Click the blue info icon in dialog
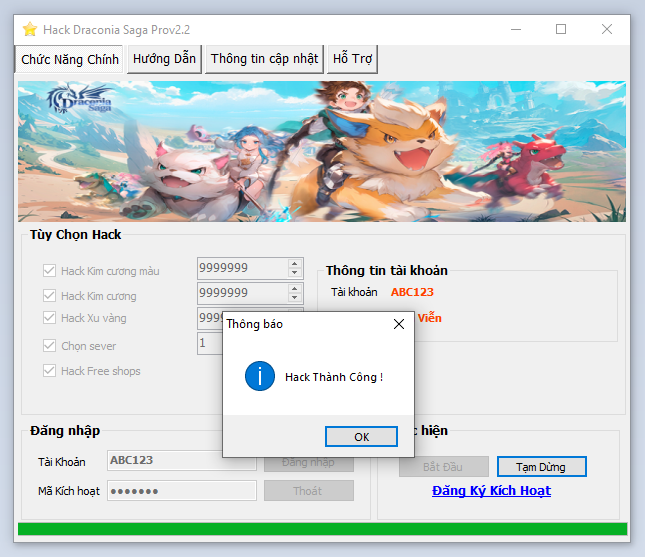The height and width of the screenshot is (557, 645). pos(260,376)
